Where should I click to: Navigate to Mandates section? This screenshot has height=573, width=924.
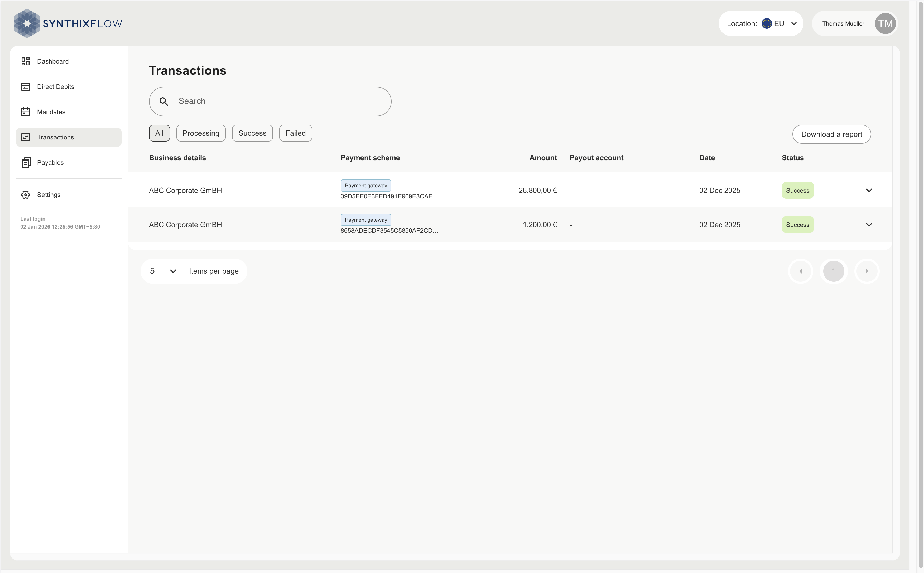point(69,112)
